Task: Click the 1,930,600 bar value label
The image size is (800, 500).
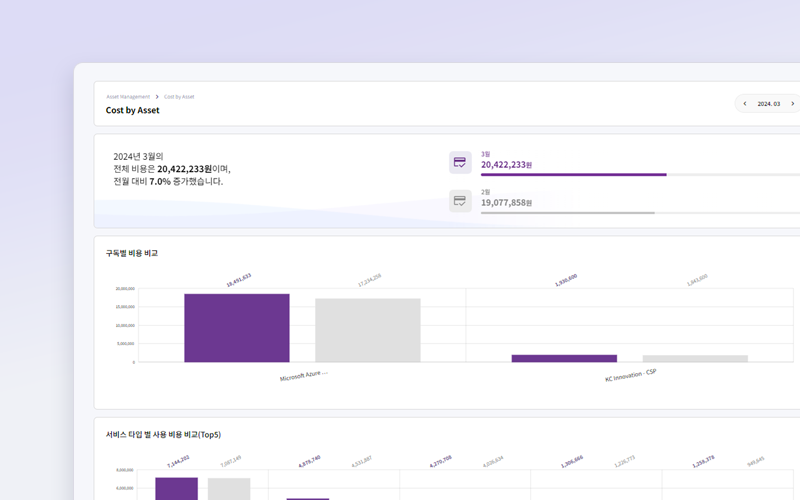Action: (x=566, y=280)
